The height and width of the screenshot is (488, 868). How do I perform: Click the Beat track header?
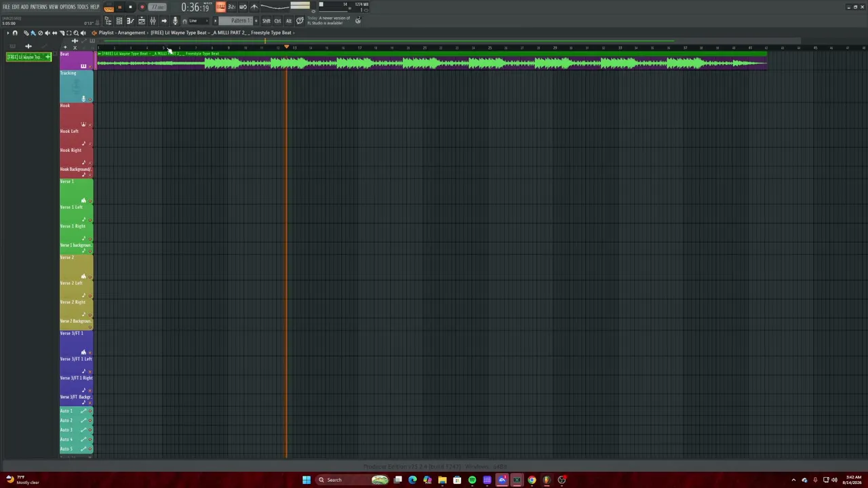tap(76, 60)
